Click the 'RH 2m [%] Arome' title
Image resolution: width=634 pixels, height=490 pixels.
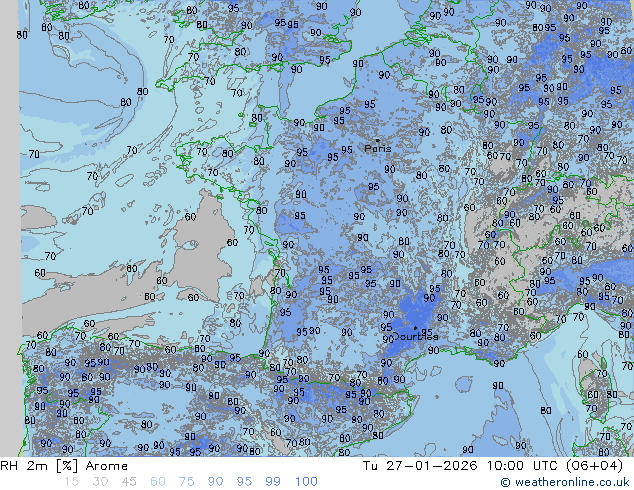tap(64, 466)
